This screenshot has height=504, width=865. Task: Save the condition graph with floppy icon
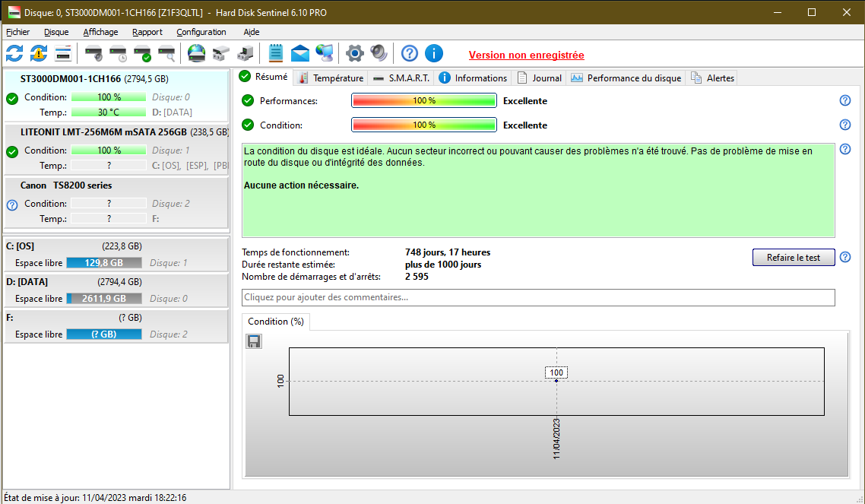254,341
